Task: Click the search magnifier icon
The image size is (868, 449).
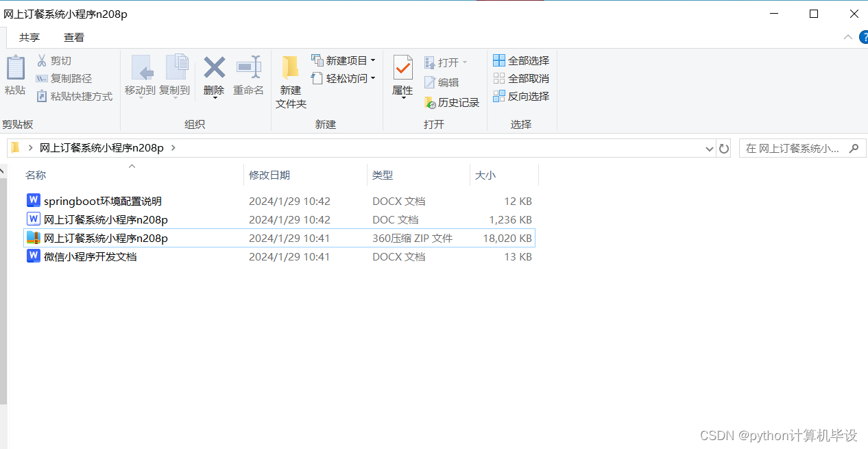Action: (854, 148)
